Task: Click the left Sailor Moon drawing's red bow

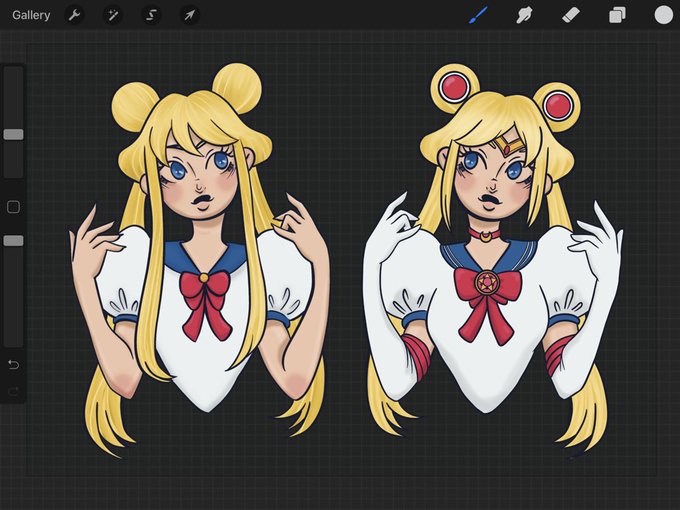Action: point(206,305)
